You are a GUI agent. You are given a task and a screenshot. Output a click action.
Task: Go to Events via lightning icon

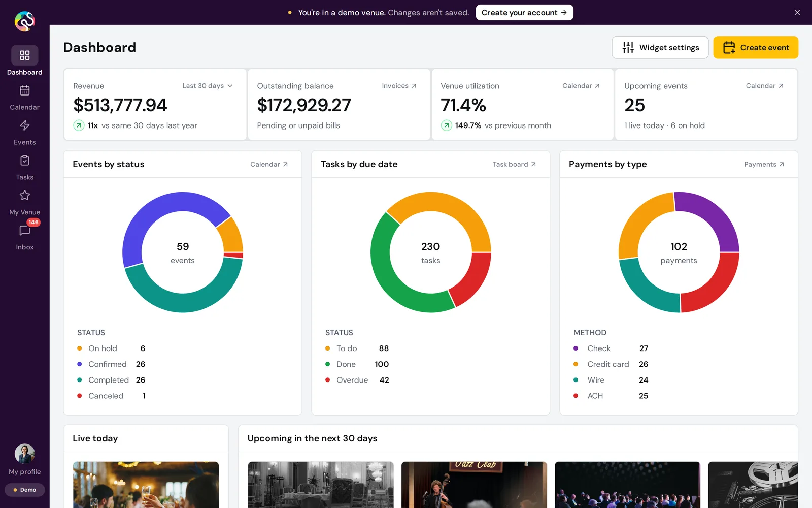(x=24, y=126)
